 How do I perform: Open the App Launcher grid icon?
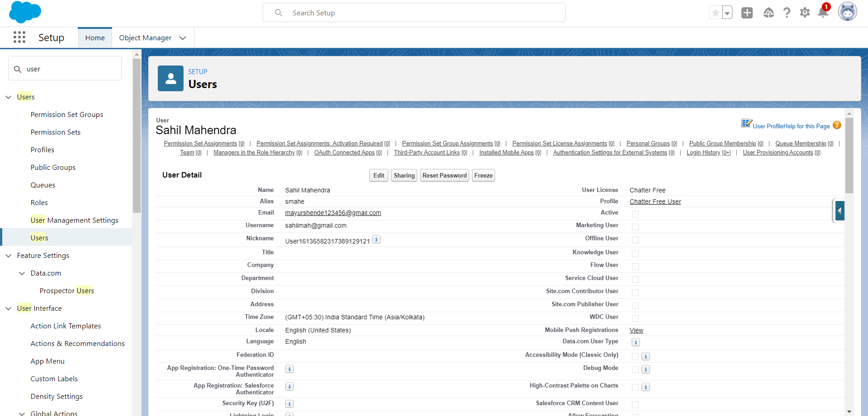(x=19, y=37)
